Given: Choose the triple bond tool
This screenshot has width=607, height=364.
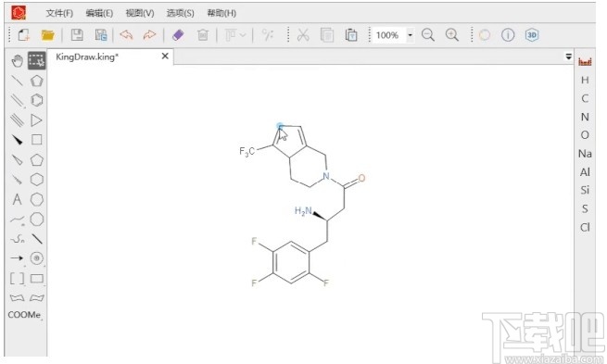Looking at the screenshot, I should tap(17, 119).
